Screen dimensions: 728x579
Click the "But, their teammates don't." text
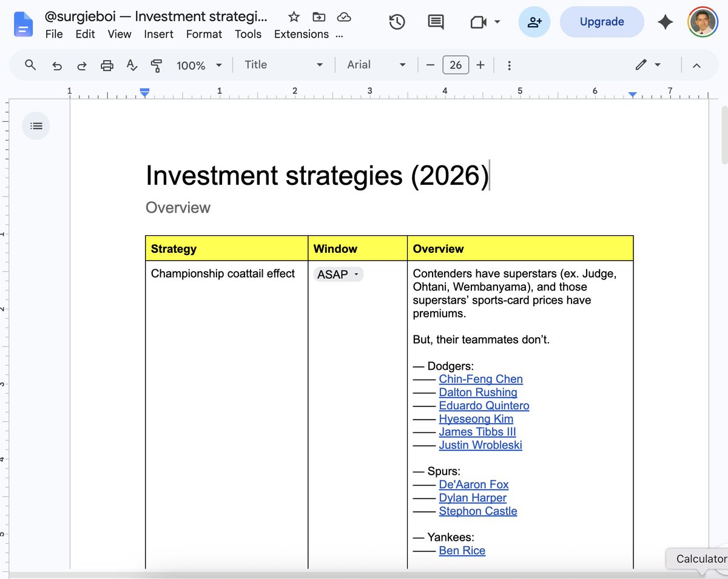(x=481, y=340)
